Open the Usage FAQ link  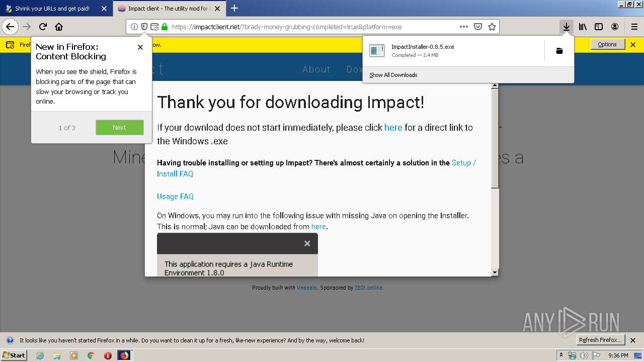point(175,197)
